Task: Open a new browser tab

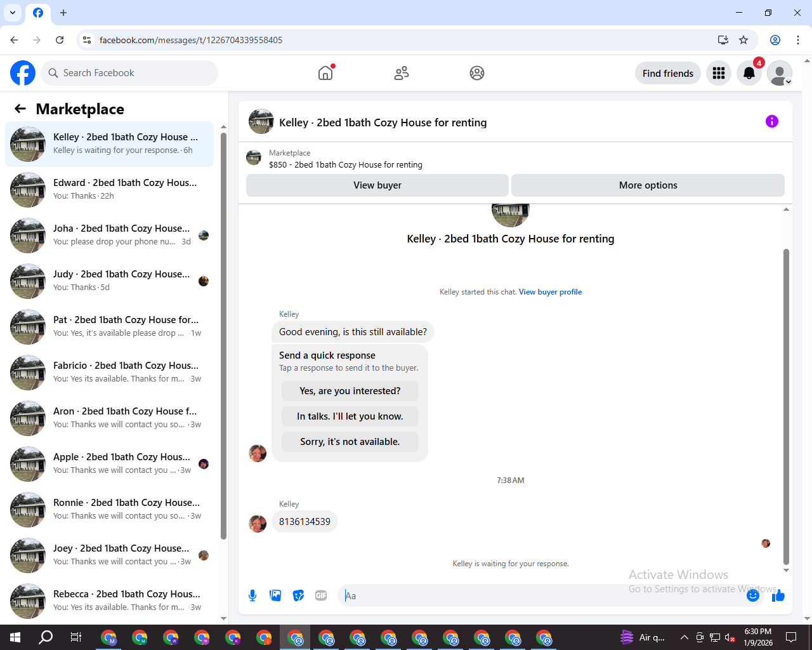Action: point(63,13)
